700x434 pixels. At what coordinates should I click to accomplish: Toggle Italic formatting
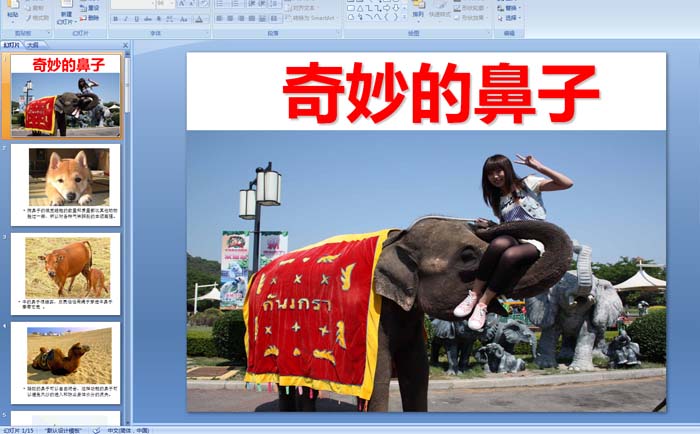(x=126, y=19)
